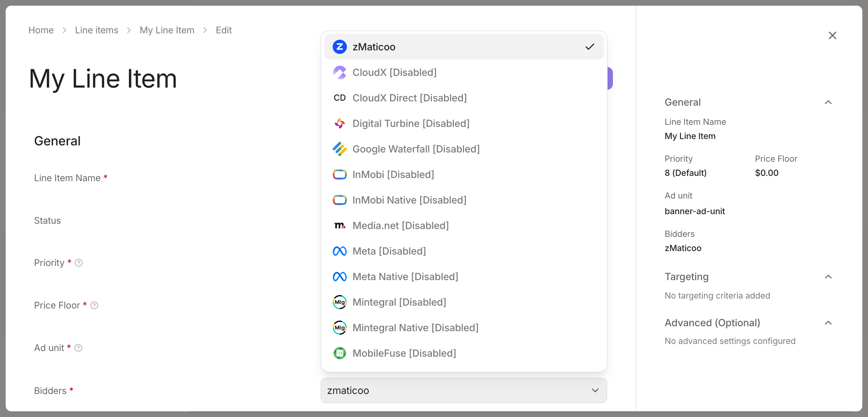Screen dimensions: 868x417
Task: Collapse the General summary section
Action: [x=828, y=102]
